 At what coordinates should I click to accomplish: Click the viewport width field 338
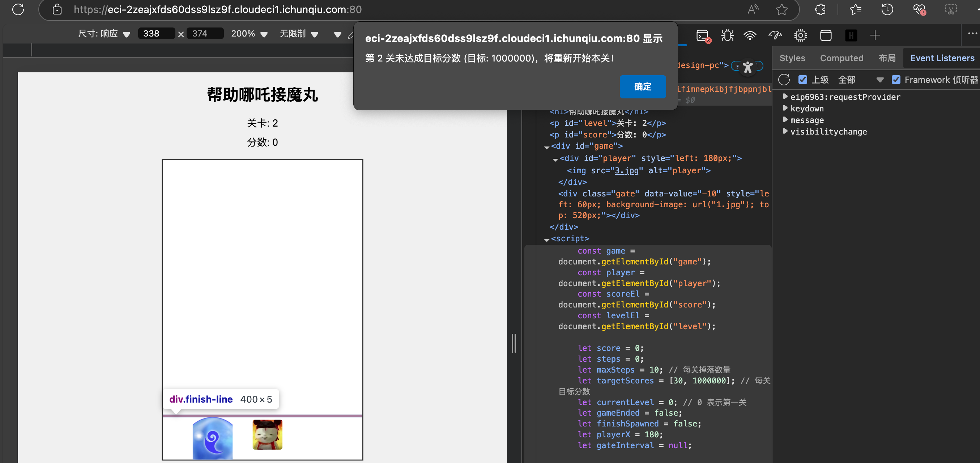(x=156, y=34)
